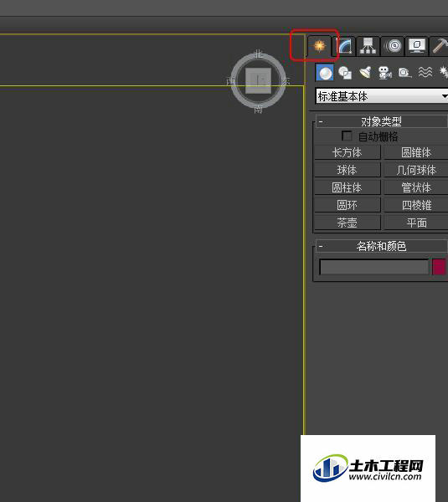Open the Motion panel tab
448x502 pixels.
coord(393,46)
